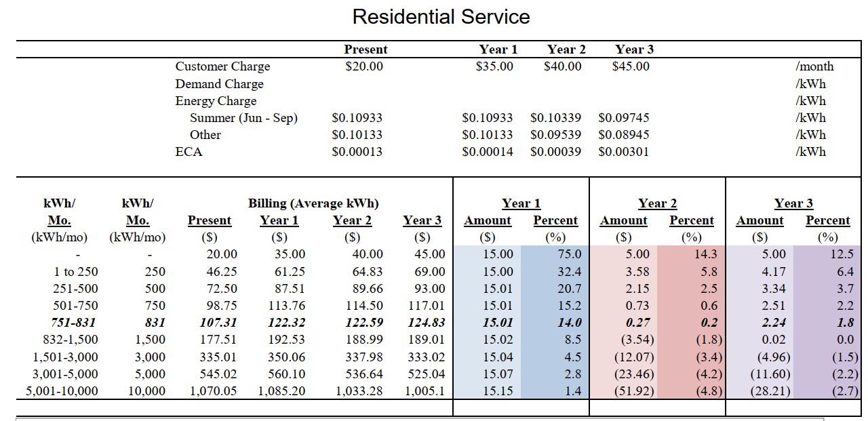Select the Customer Charge row label
Viewport: 868px width, 421px height.
[x=222, y=66]
